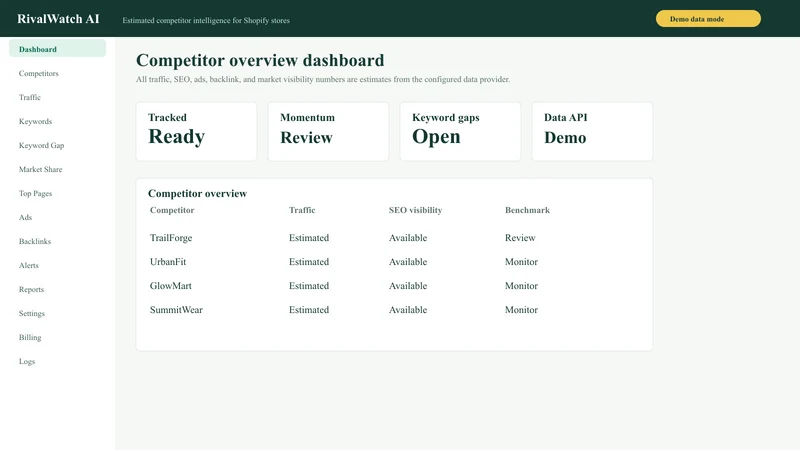This screenshot has width=800, height=450.
Task: Open the Data API Demo card
Action: tap(592, 132)
